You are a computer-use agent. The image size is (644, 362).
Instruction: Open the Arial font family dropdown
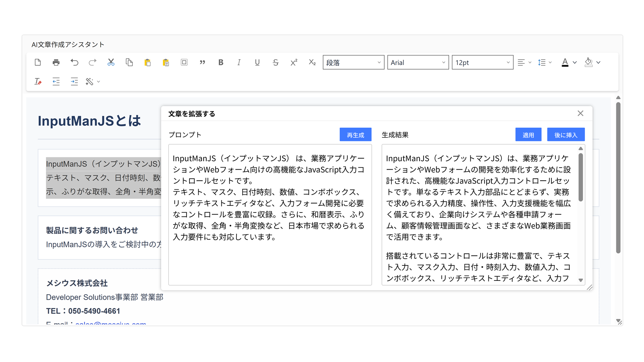click(x=418, y=62)
